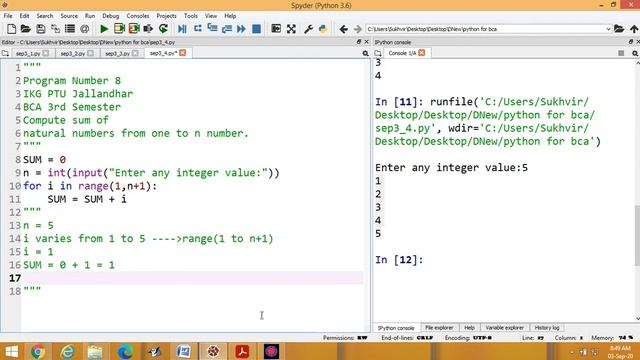This screenshot has width=640, height=360.
Task: Switch to Variable explorer bottom tab
Action: (x=504, y=328)
